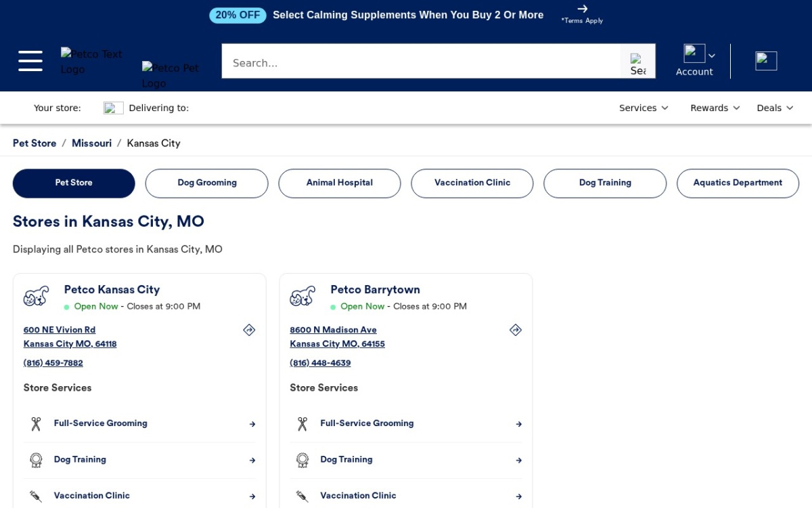Click arrow beside Barrytown Full-Service Grooming
This screenshot has width=812, height=508.
click(519, 424)
